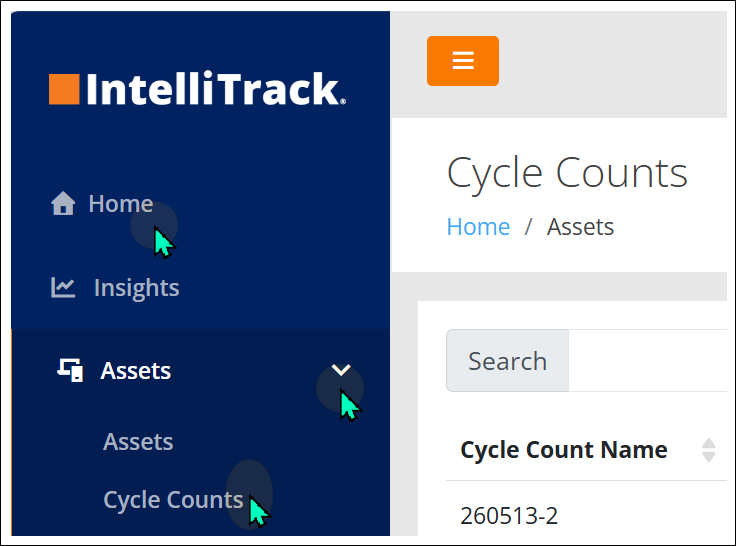Screen dimensions: 736x546
Task: Sort by Cycle Count Name arrows
Action: click(708, 450)
